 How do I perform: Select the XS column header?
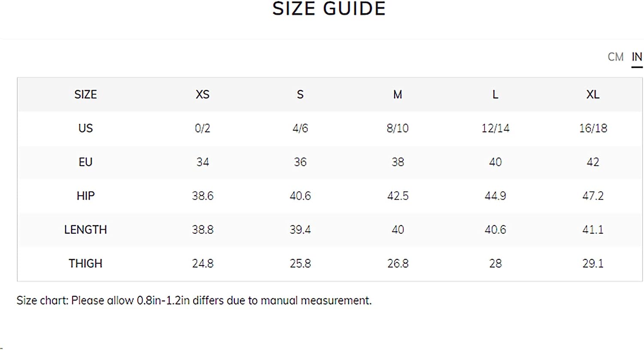tap(203, 94)
